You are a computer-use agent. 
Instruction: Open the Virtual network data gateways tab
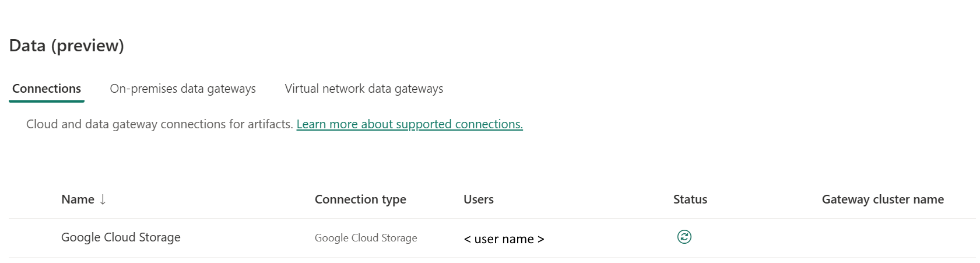tap(364, 89)
